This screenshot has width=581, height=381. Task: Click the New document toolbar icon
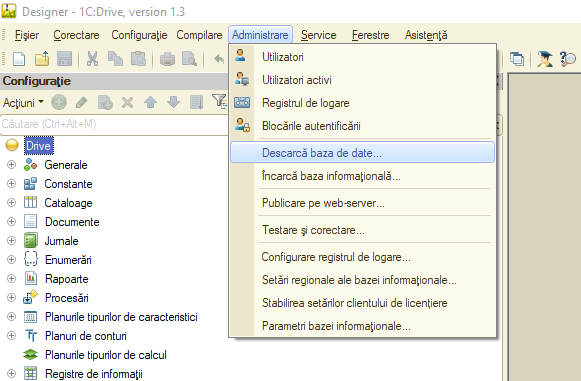tap(19, 59)
